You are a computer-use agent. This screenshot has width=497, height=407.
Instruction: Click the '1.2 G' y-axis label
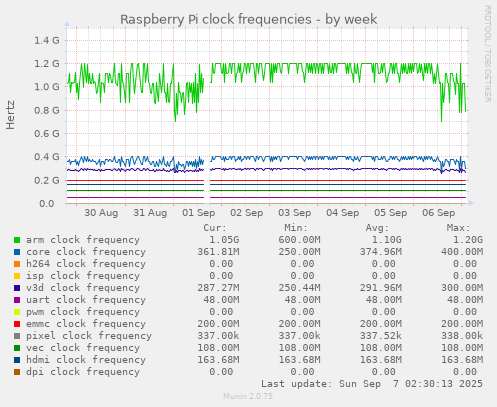(47, 64)
